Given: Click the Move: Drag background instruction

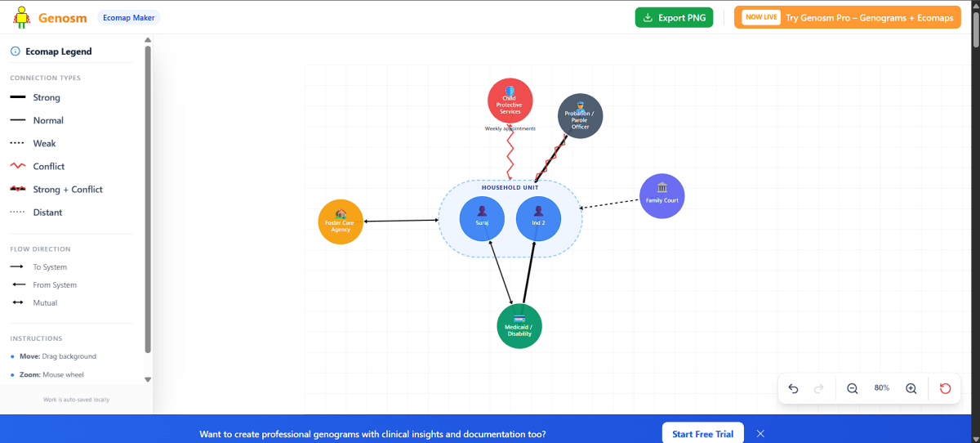Looking at the screenshot, I should tap(58, 356).
